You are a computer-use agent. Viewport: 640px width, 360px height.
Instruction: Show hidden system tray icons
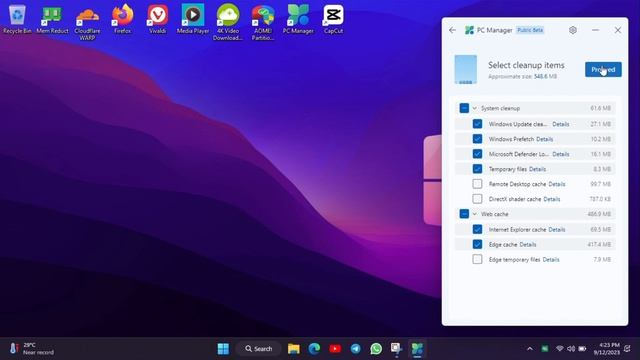(x=530, y=349)
